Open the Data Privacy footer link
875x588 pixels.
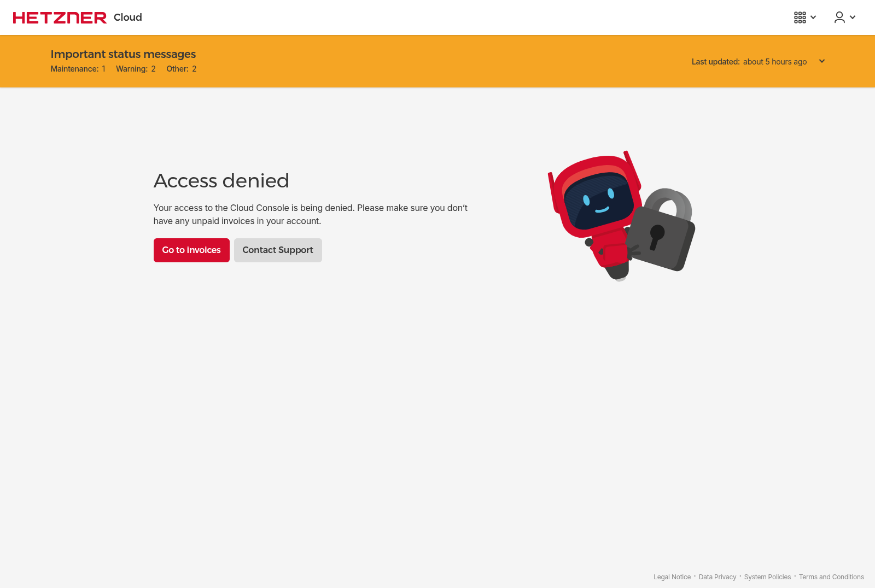pyautogui.click(x=717, y=577)
